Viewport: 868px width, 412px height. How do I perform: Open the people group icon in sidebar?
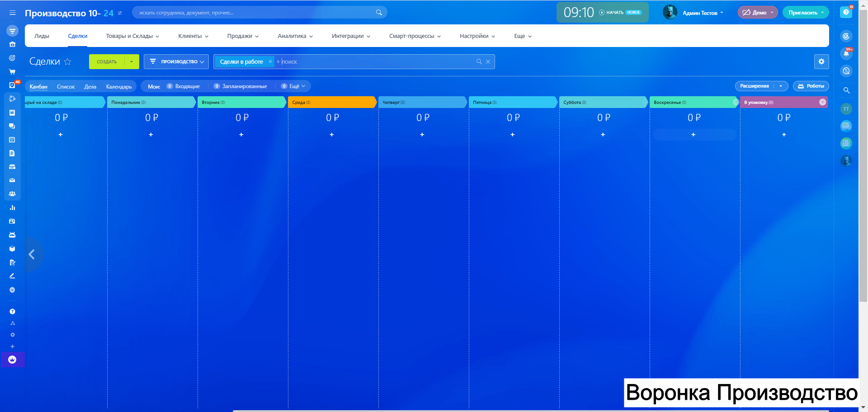[12, 194]
